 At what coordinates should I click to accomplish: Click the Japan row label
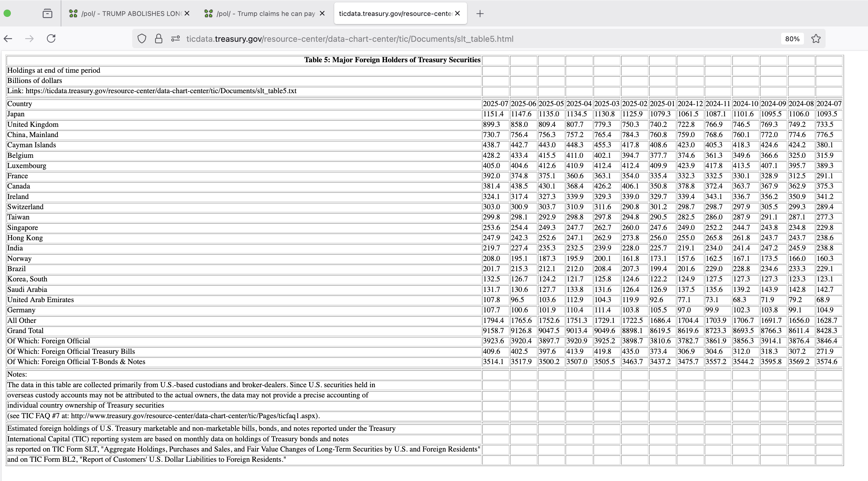click(x=16, y=114)
